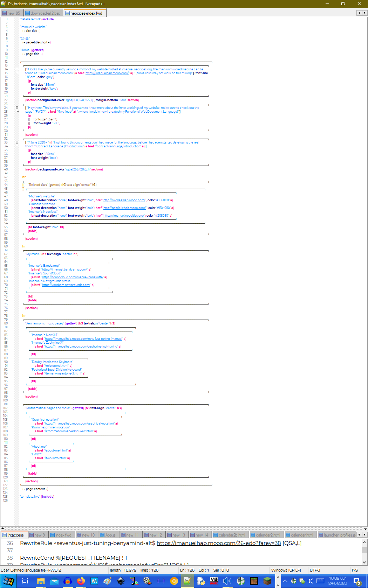Screen dimensions: 368x588
Task: Click the bottom view scroll down arrow
Action: point(364,562)
